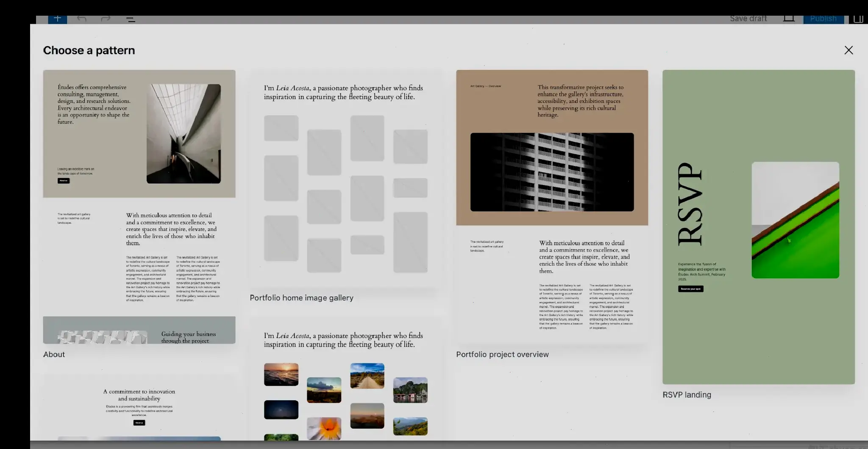Close the Choose a pattern dialog
The height and width of the screenshot is (449, 868).
pos(849,50)
